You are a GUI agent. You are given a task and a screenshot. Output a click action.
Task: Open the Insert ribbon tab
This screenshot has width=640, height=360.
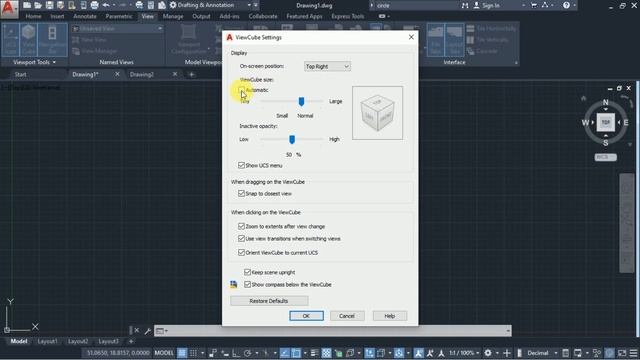57,16
